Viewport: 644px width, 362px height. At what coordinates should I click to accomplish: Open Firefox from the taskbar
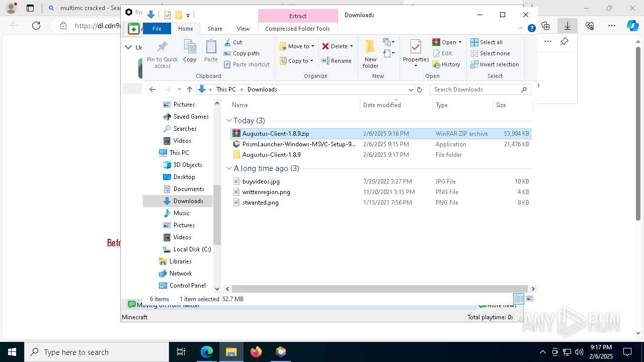(256, 352)
